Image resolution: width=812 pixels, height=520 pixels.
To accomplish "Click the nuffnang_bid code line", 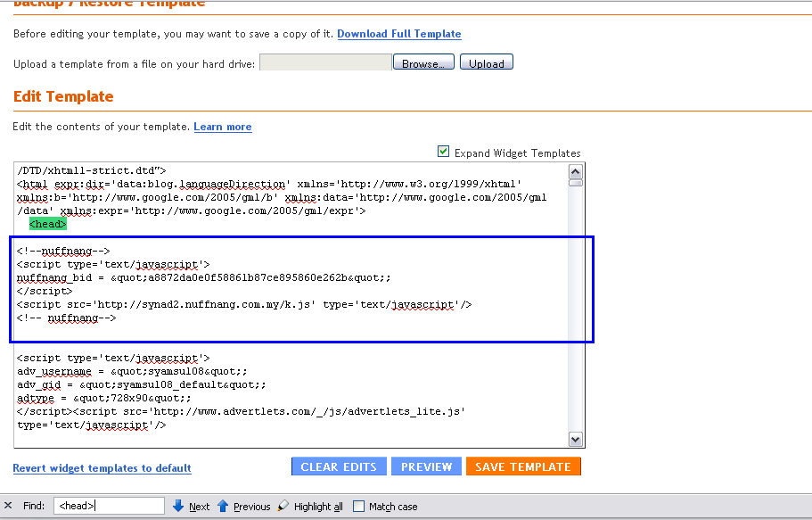I will pyautogui.click(x=203, y=278).
